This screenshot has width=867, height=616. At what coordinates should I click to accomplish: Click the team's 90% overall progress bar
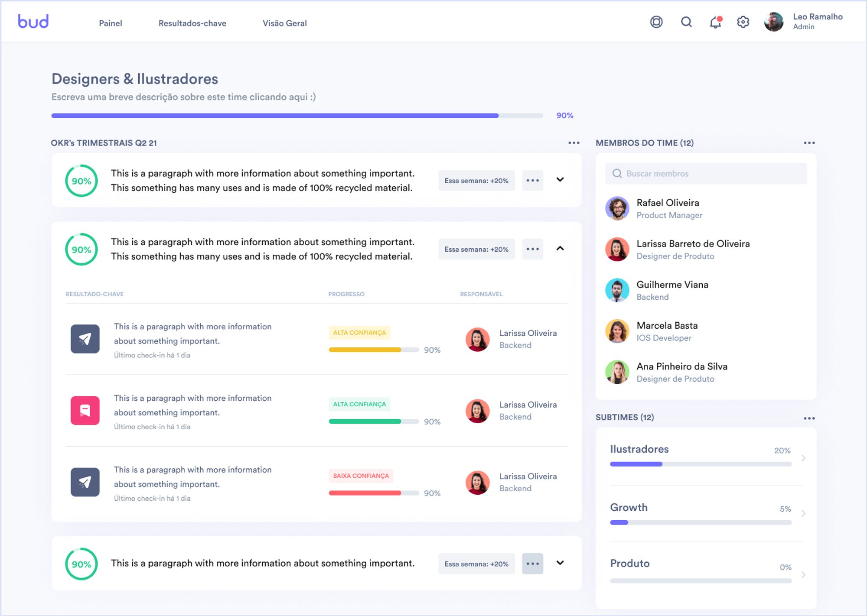[297, 116]
